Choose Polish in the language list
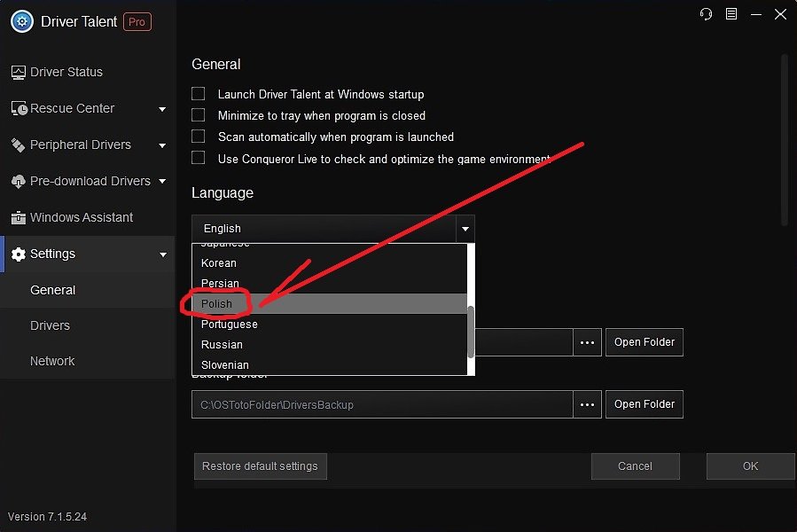This screenshot has width=797, height=532. coord(330,303)
